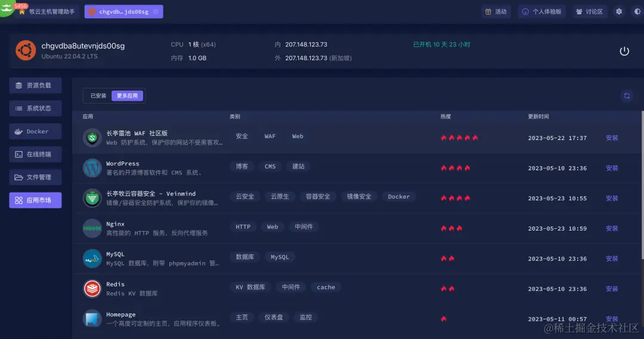Close the chgvdb...jds00sg tab
The height and width of the screenshot is (339, 644).
pos(156,11)
